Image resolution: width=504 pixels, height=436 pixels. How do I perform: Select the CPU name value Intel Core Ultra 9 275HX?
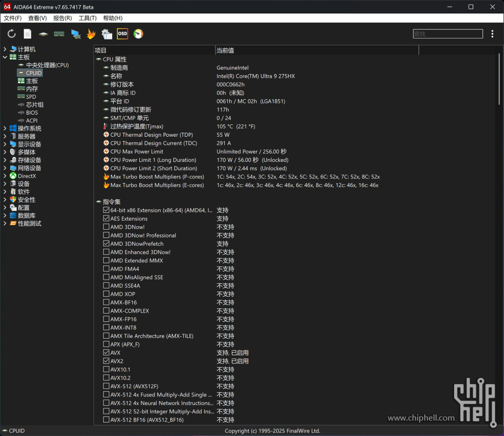[256, 76]
